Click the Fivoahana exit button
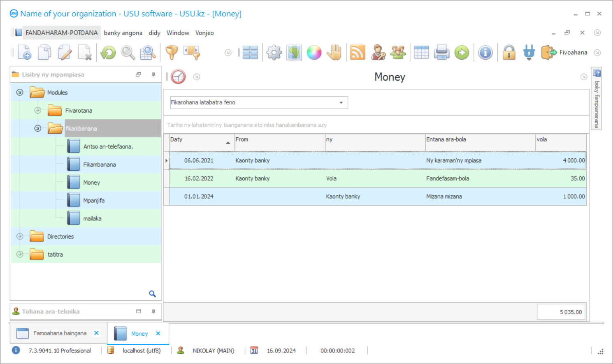The image size is (613, 364). coord(564,52)
